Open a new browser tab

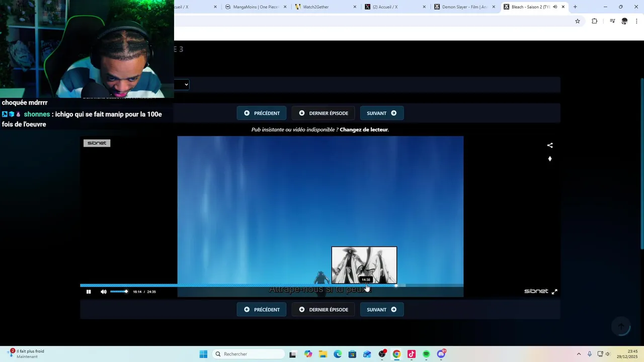575,7
